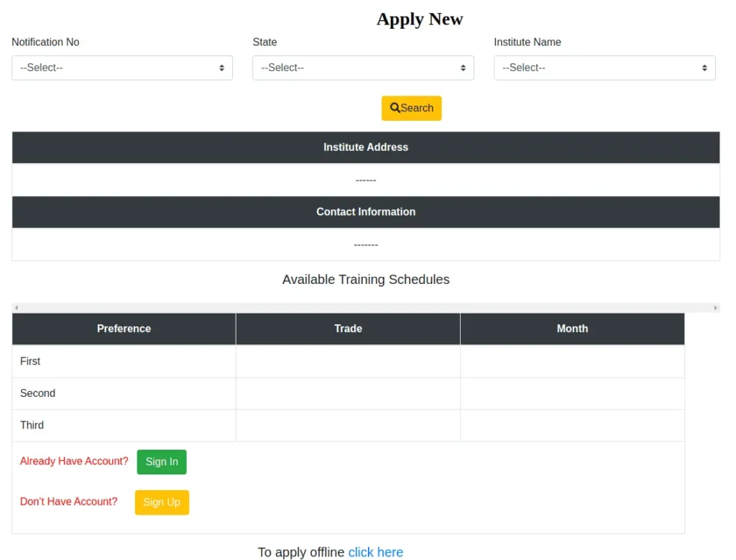Follow the 'click here' offline apply link

[x=375, y=552]
